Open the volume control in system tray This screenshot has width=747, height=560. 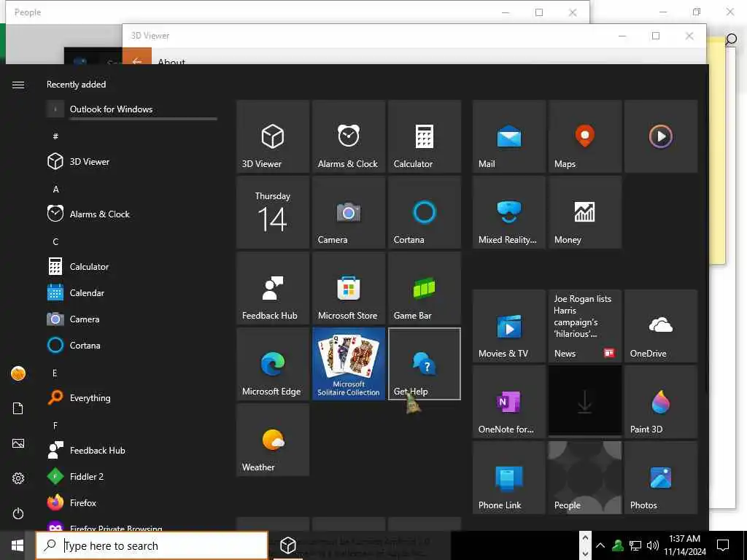(653, 545)
